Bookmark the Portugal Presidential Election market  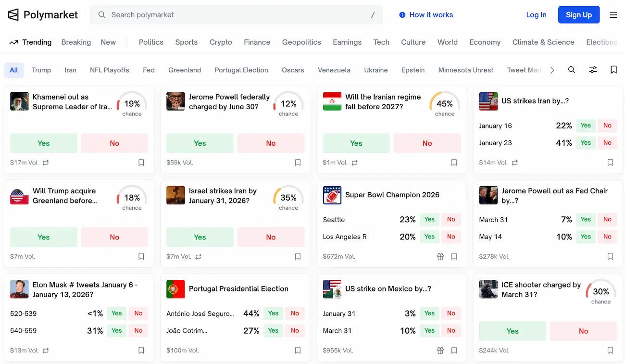point(298,351)
